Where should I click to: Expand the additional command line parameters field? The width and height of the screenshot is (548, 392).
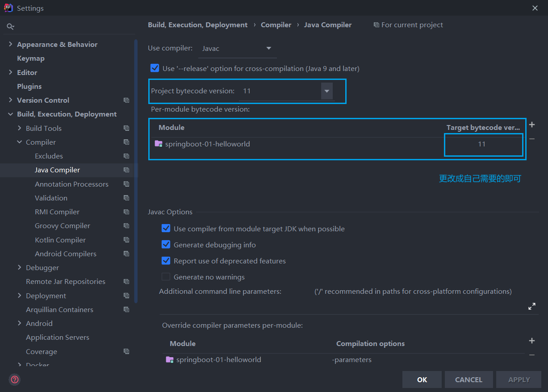coord(532,307)
